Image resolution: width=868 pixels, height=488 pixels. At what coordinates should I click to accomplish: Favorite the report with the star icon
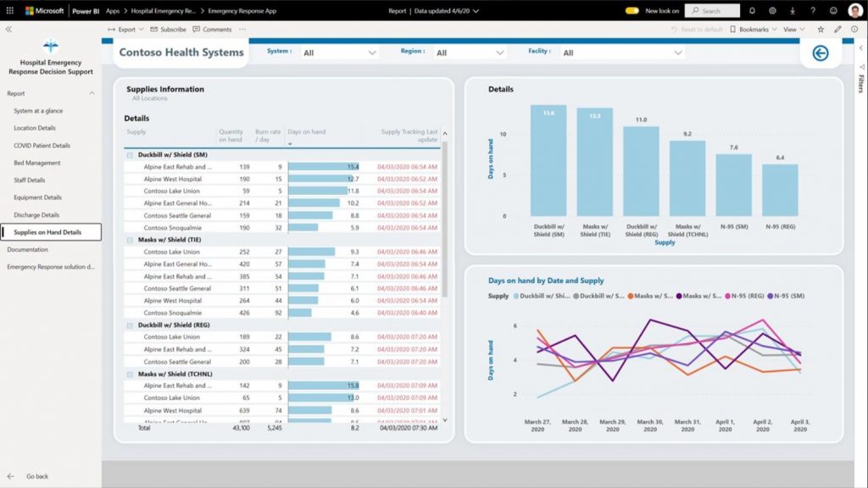pos(821,30)
